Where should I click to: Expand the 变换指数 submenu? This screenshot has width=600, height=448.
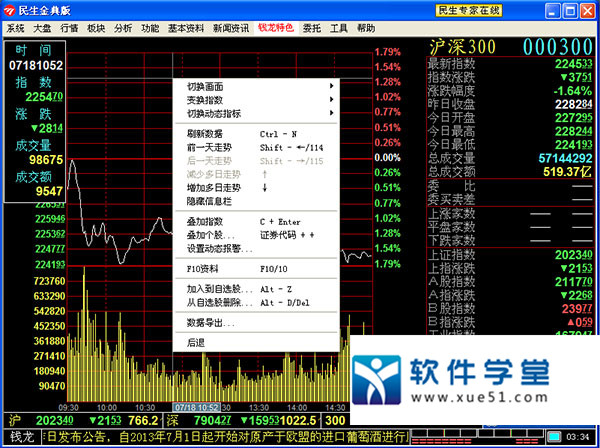tap(256, 100)
